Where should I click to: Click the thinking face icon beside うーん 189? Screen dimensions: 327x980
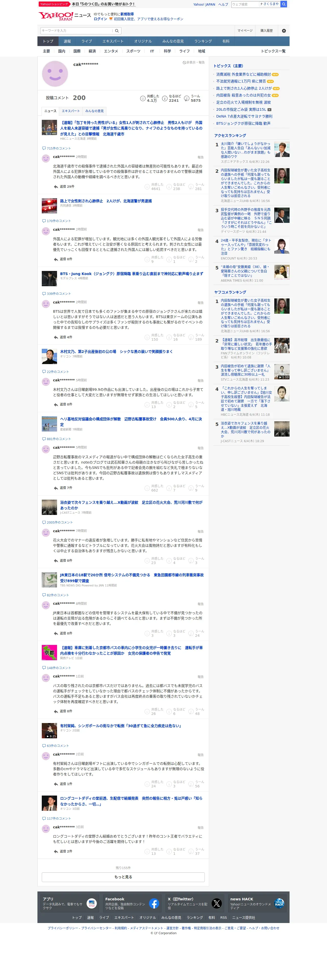tap(191, 337)
